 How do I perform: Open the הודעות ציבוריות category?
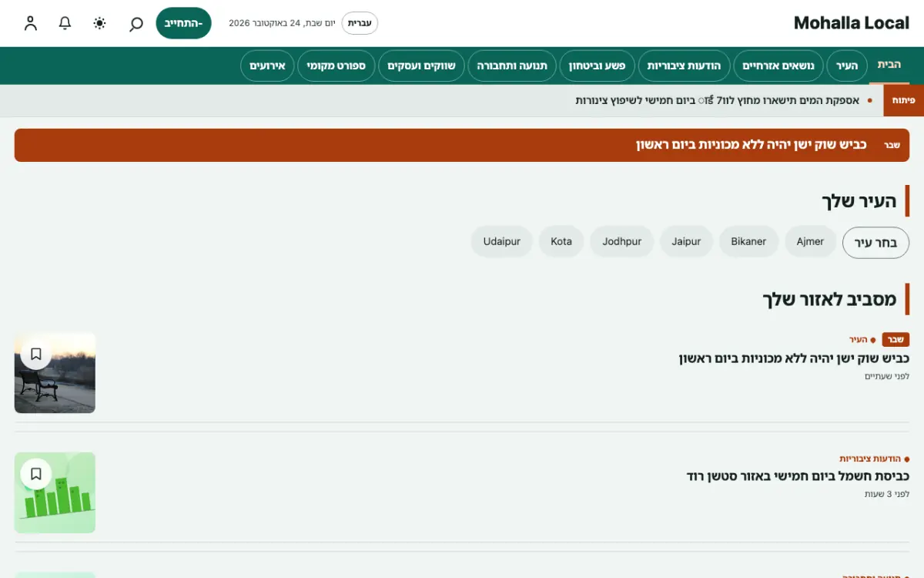tap(684, 66)
